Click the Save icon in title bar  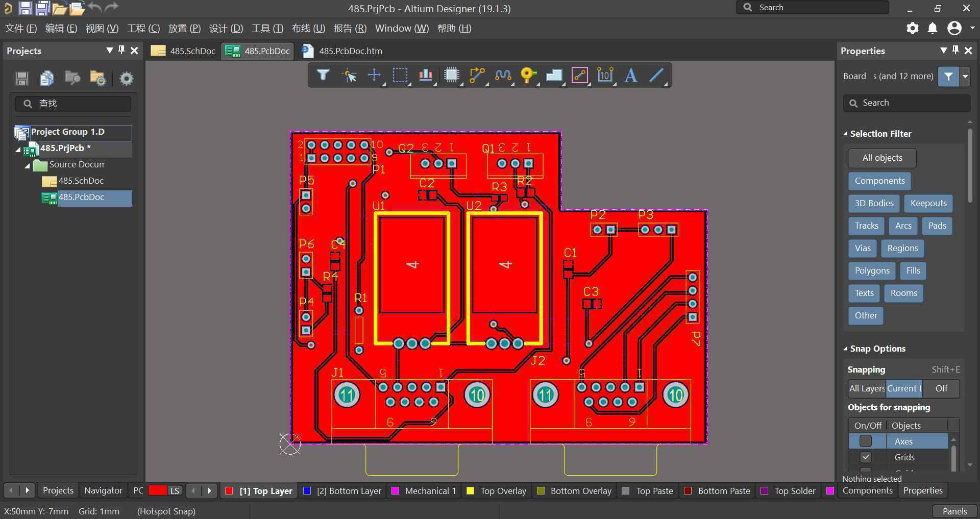click(x=25, y=8)
